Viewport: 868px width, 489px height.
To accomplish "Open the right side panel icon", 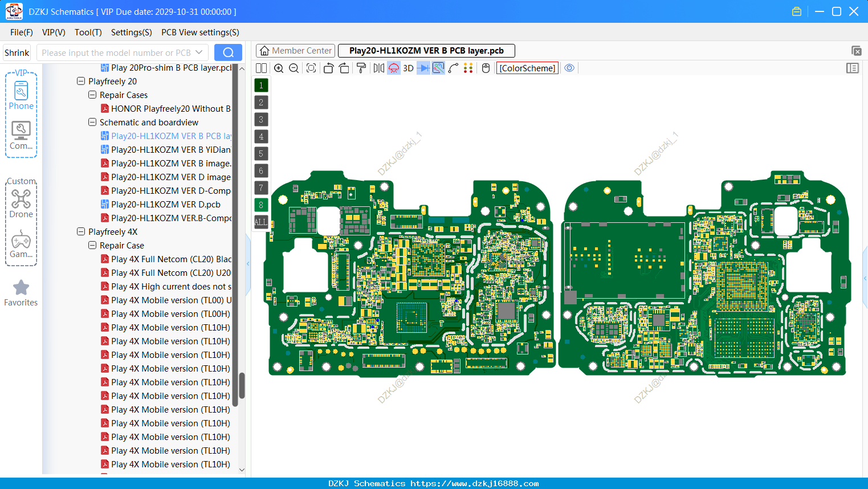I will click(853, 68).
